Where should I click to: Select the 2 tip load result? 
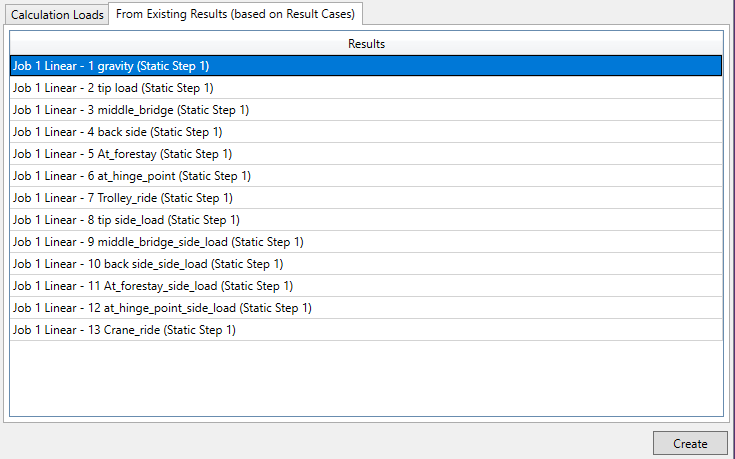[366, 88]
